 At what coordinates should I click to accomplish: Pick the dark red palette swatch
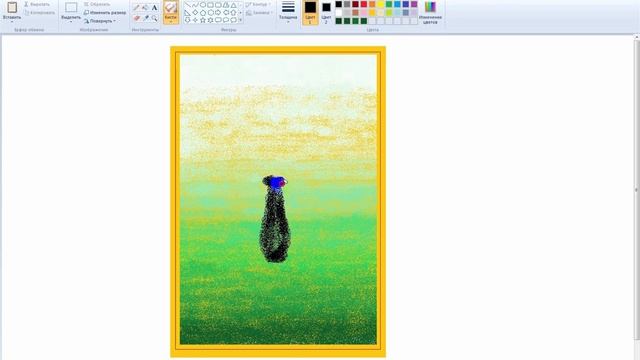tap(355, 4)
